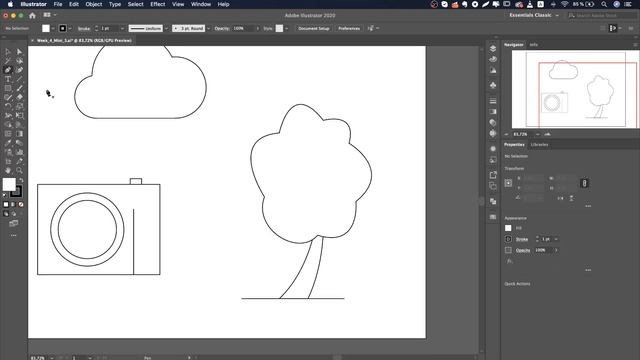Viewport: 640px width, 360px height.
Task: Open the Object menu
Action: point(93,4)
